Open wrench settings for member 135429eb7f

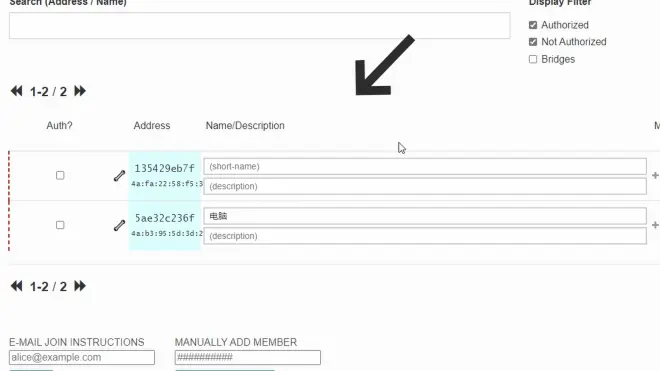click(120, 176)
